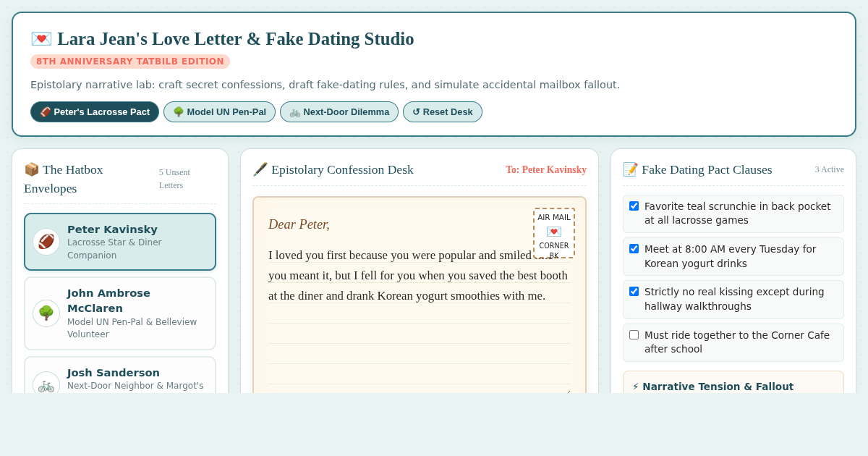Screen dimensions: 868x456
Task: Click the memo icon by Pact Clauses
Action: click(630, 169)
